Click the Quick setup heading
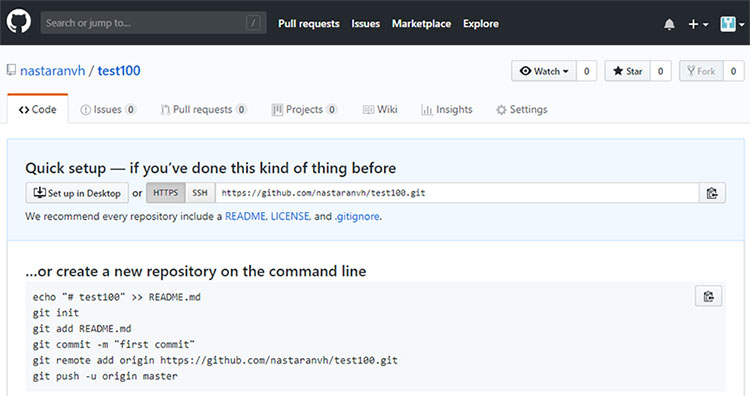 (x=211, y=168)
